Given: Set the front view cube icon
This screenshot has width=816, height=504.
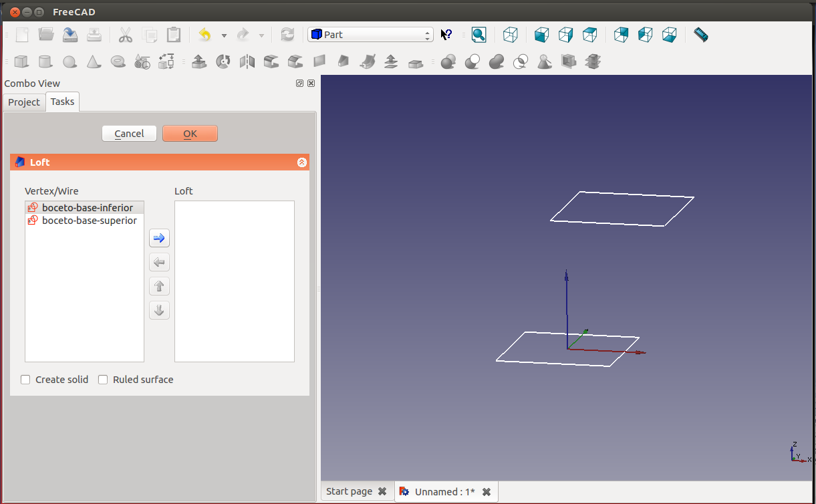Looking at the screenshot, I should [x=541, y=35].
